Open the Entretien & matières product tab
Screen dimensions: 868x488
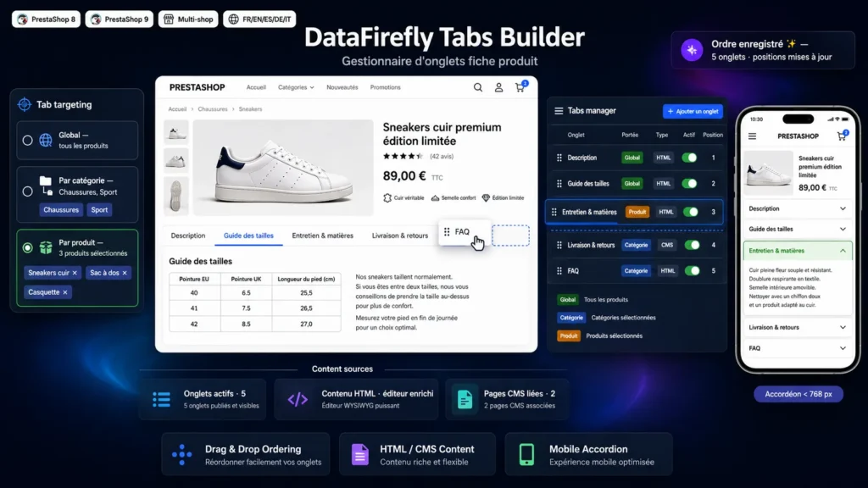point(323,236)
